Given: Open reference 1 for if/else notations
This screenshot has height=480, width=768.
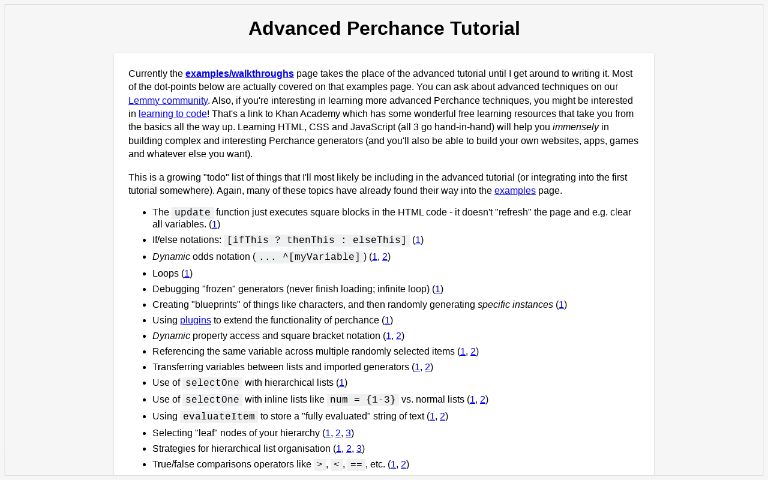Looking at the screenshot, I should click(418, 240).
